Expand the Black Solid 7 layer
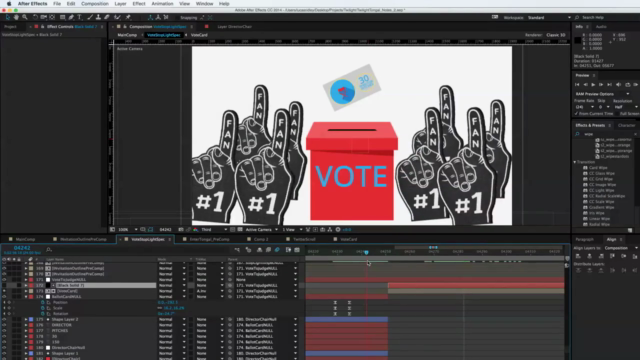The height and width of the screenshot is (360, 640). pyautogui.click(x=26, y=285)
